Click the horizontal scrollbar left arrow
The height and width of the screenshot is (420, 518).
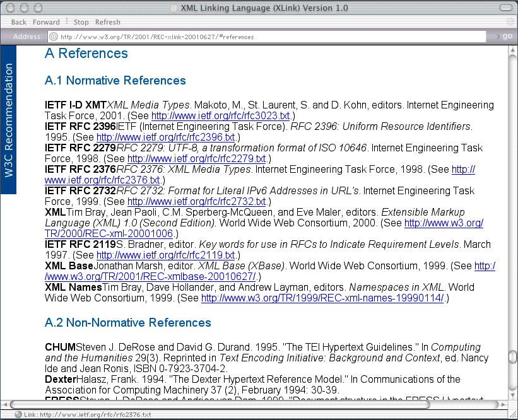6,404
